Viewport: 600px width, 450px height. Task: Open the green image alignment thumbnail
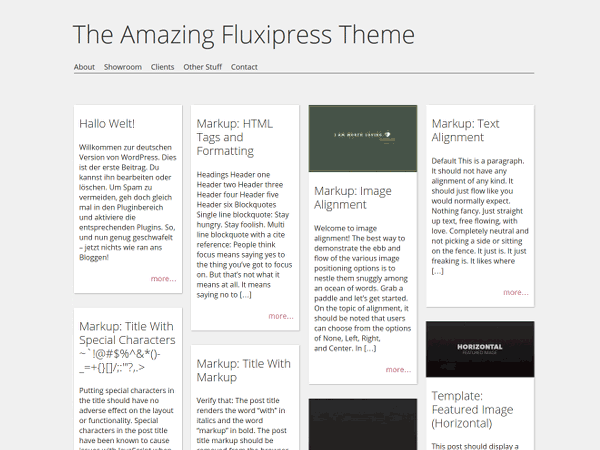[362, 139]
